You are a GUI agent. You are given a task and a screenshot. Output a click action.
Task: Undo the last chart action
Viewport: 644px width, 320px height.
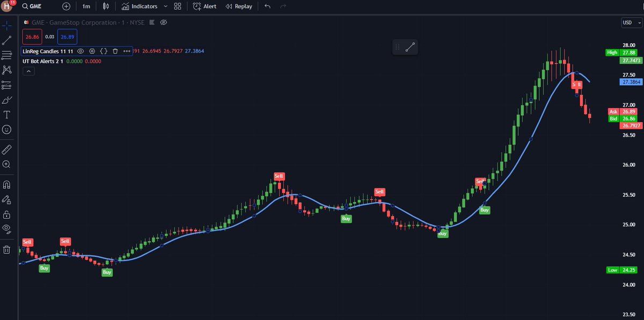(x=268, y=6)
